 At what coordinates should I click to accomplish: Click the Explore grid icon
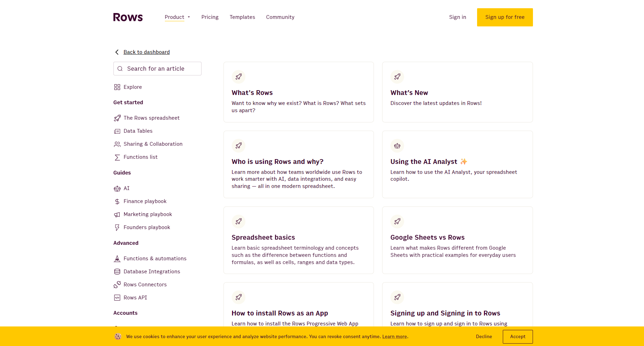(x=117, y=87)
